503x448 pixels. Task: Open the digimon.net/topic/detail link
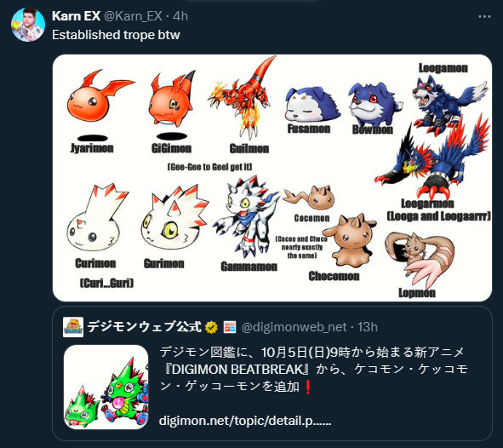pos(245,421)
